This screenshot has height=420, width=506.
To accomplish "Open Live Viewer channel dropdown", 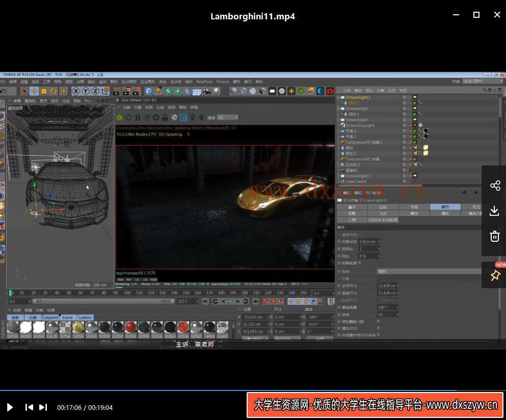I will click(x=228, y=118).
